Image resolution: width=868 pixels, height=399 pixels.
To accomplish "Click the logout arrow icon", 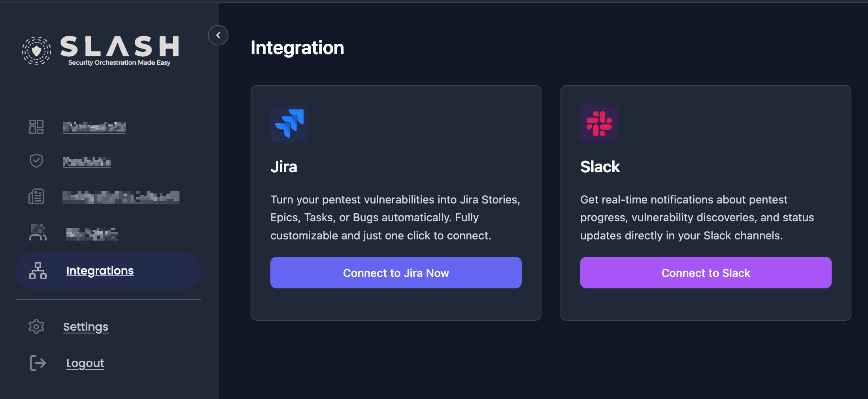I will coord(37,363).
